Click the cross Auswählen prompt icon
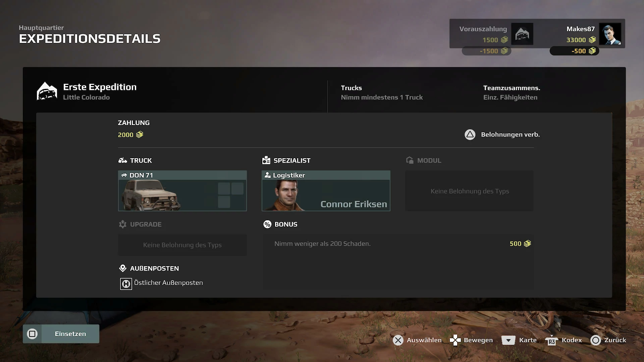The height and width of the screenshot is (362, 644). [398, 340]
